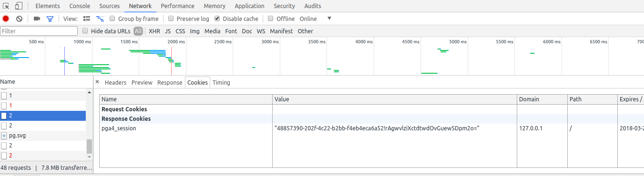Click the 1000 ms timeline marker
644x176 pixels.
click(x=82, y=42)
